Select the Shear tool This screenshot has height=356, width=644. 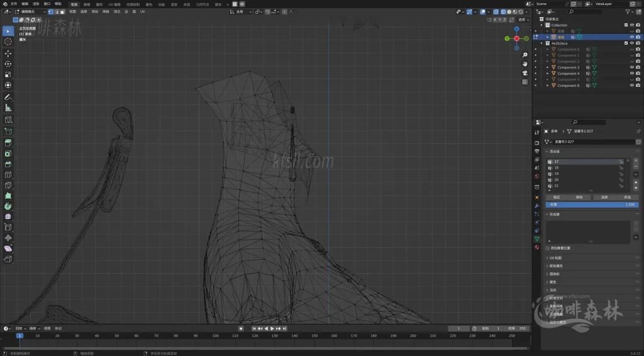(8, 248)
